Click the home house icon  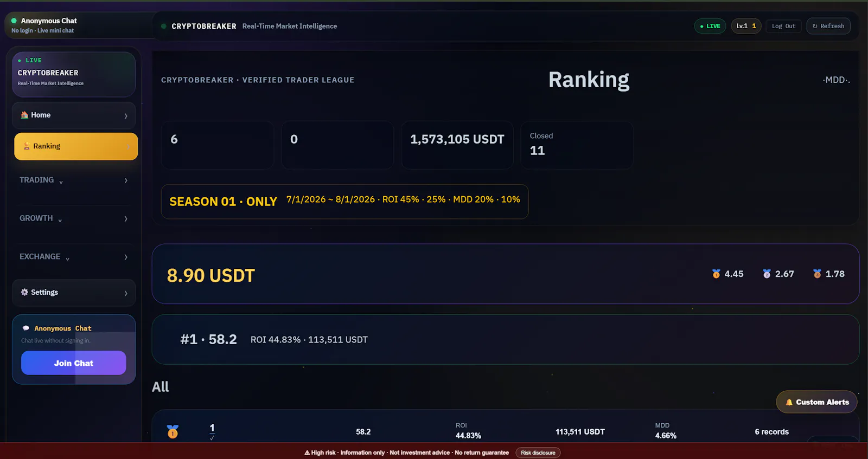click(24, 115)
